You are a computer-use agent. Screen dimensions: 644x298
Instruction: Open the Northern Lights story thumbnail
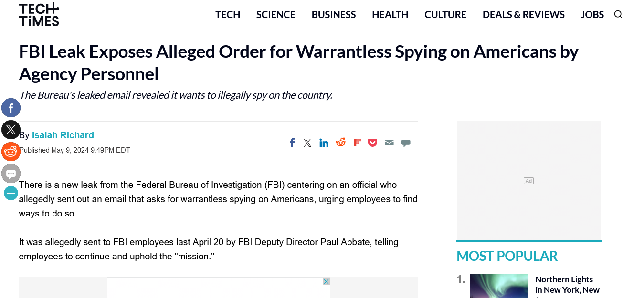pos(499,286)
